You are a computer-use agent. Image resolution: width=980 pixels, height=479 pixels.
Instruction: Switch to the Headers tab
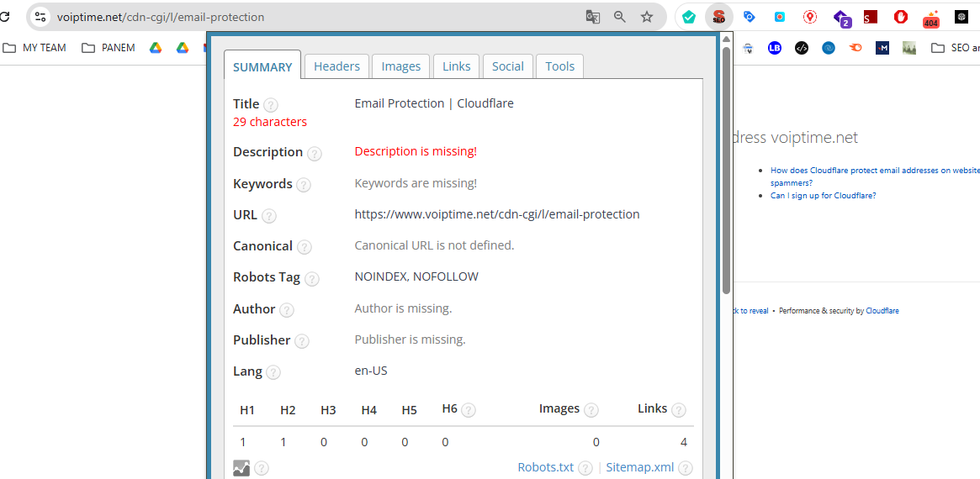336,66
